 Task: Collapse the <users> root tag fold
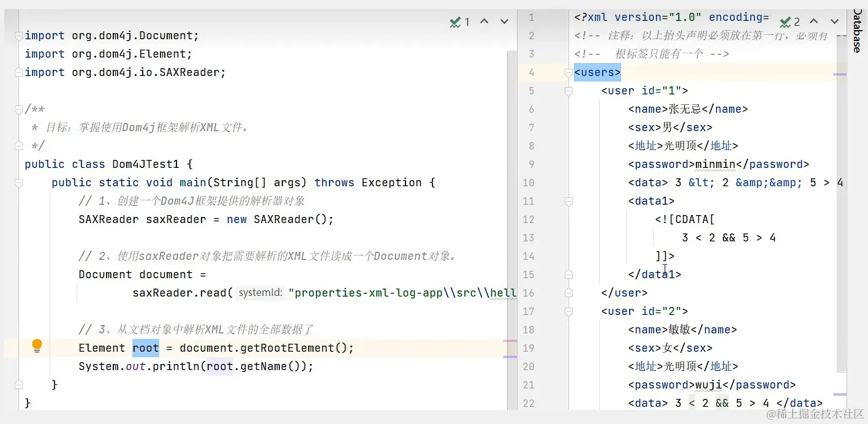pyautogui.click(x=568, y=72)
